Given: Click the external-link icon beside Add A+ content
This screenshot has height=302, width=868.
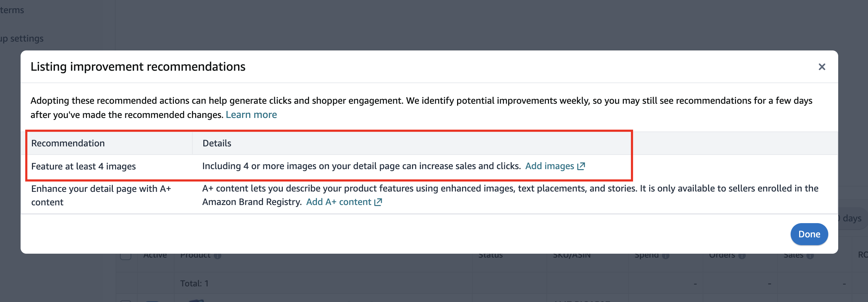Looking at the screenshot, I should click(378, 202).
